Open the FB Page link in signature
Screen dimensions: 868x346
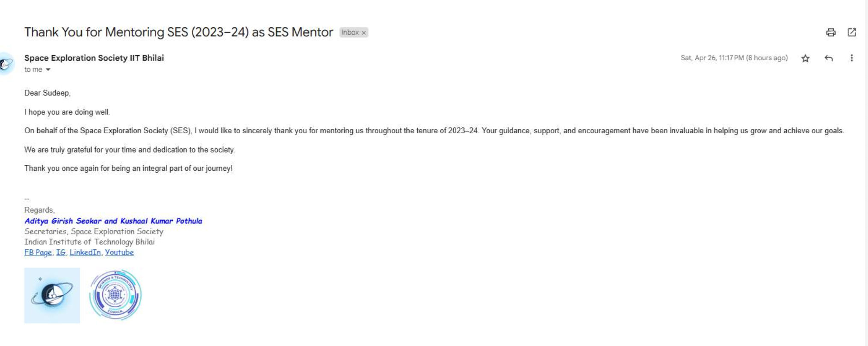point(38,252)
